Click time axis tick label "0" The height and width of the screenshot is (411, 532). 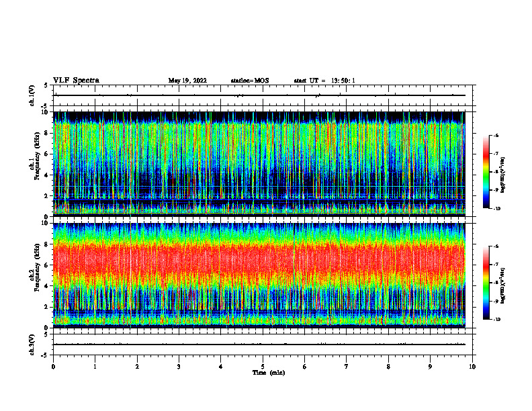pos(53,367)
